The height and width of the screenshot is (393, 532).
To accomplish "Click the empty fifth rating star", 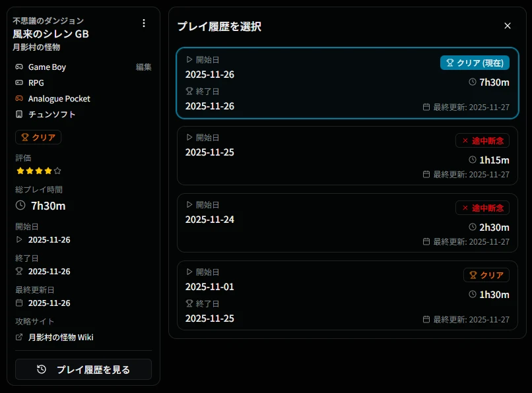I will pyautogui.click(x=57, y=171).
